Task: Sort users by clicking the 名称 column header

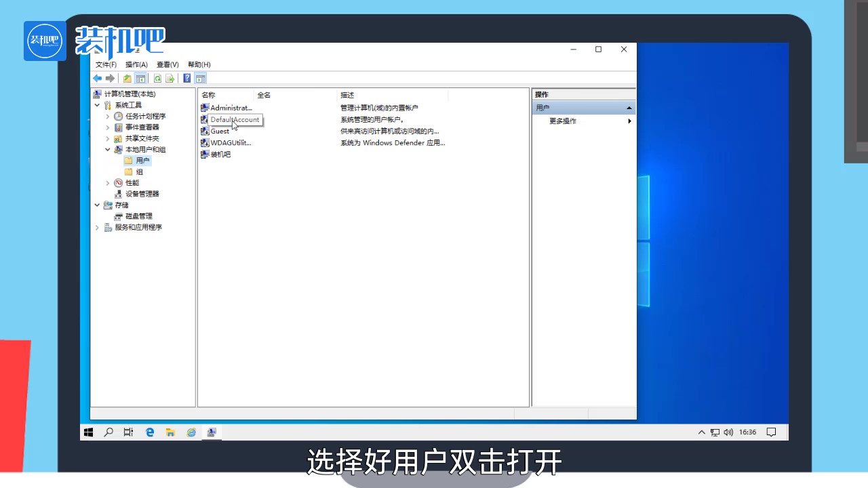Action: coord(208,95)
